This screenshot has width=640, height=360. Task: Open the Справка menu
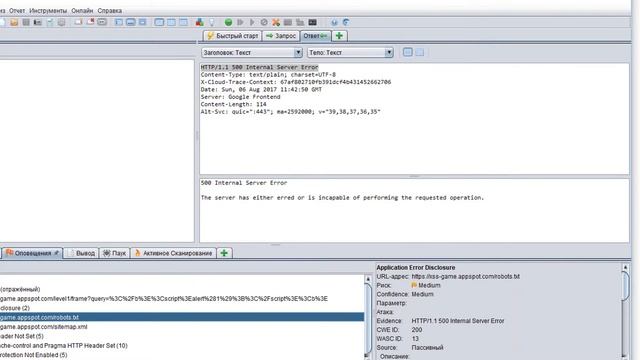109,11
